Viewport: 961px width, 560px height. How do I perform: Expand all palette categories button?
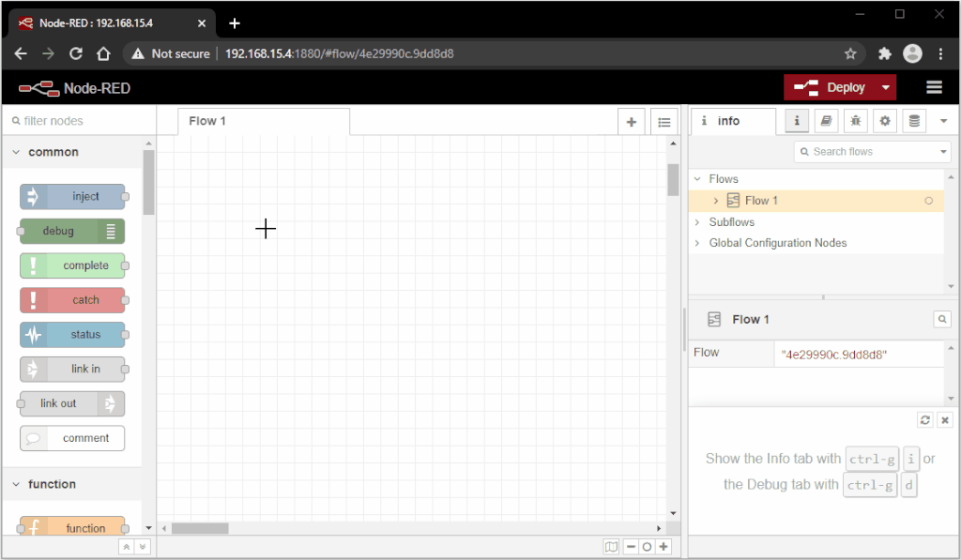pyautogui.click(x=143, y=547)
